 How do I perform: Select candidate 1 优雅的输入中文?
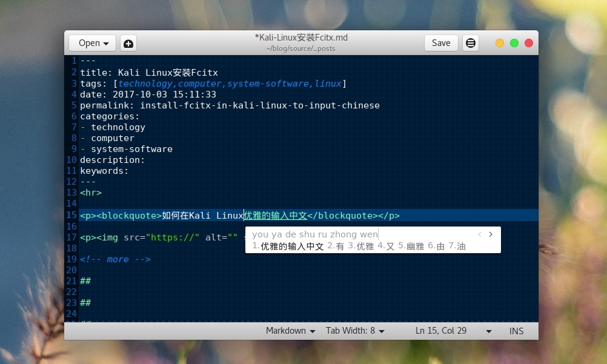286,247
